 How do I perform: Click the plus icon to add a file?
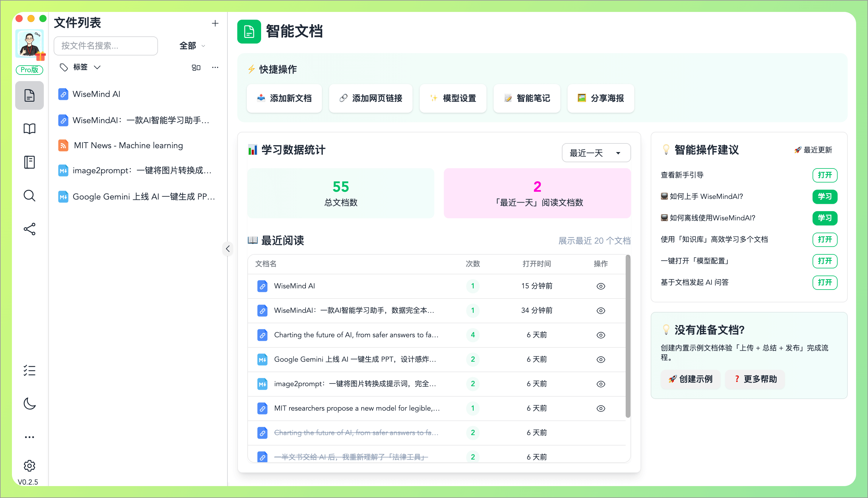pos(215,23)
